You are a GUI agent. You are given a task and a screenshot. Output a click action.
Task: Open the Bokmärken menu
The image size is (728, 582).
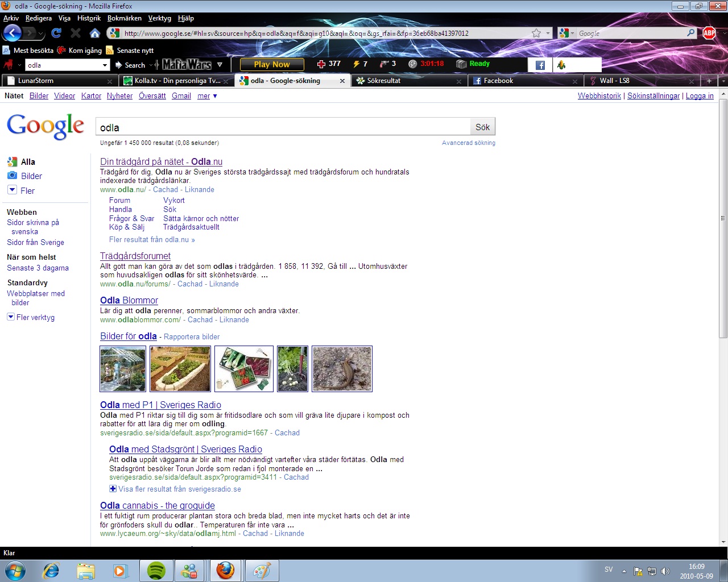(x=124, y=18)
